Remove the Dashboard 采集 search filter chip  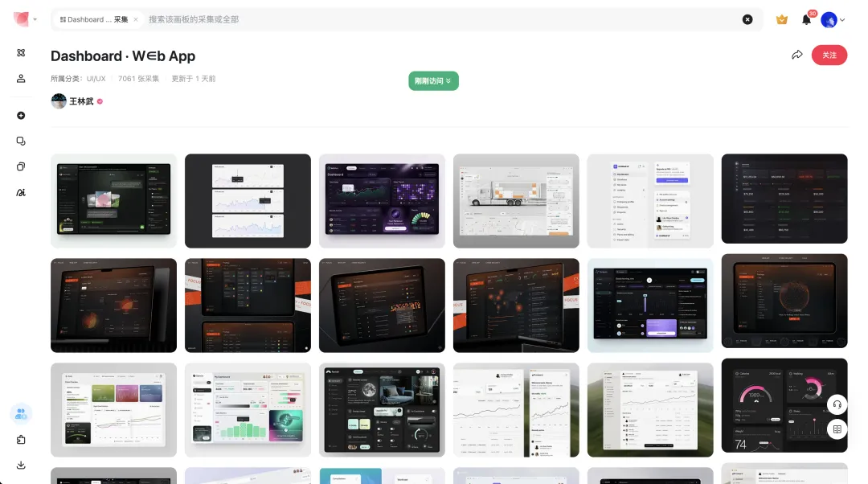tap(135, 19)
